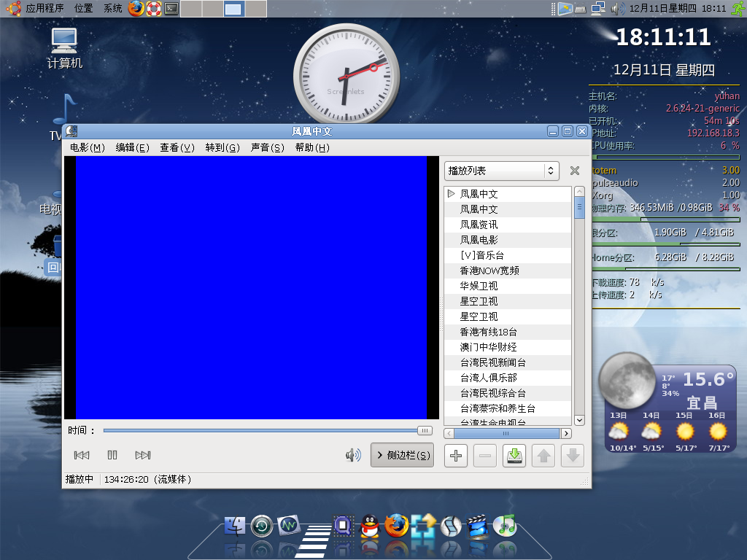The width and height of the screenshot is (747, 560).
Task: Open the 查看(V) menu
Action: 177,147
